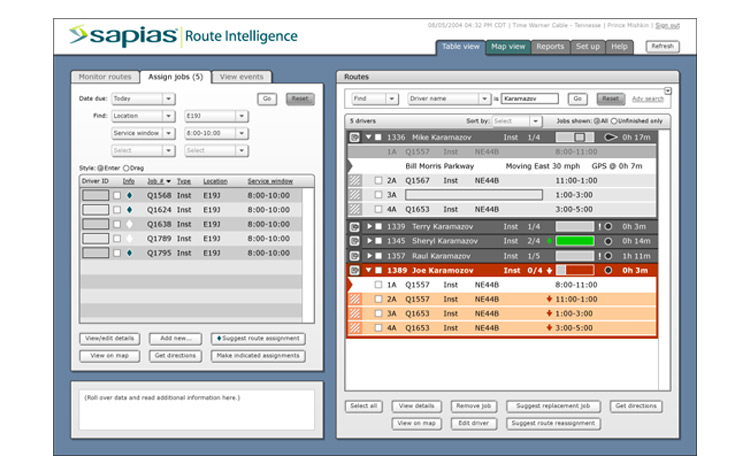750x456 pixels.
Task: Click the green progress bar for Sheryl Karamazov
Action: click(x=575, y=241)
